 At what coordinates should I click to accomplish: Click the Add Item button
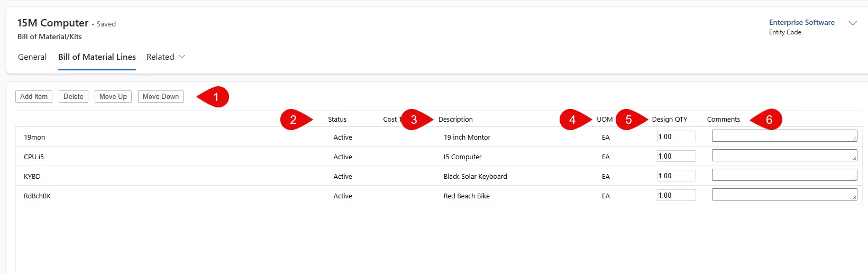point(34,96)
